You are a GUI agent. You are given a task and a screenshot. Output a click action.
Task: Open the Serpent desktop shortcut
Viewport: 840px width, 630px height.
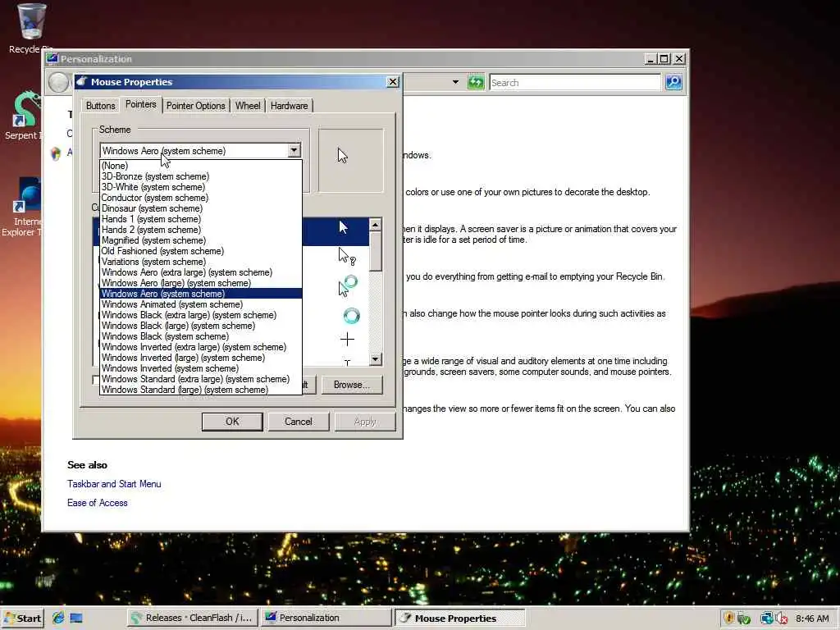pos(24,116)
